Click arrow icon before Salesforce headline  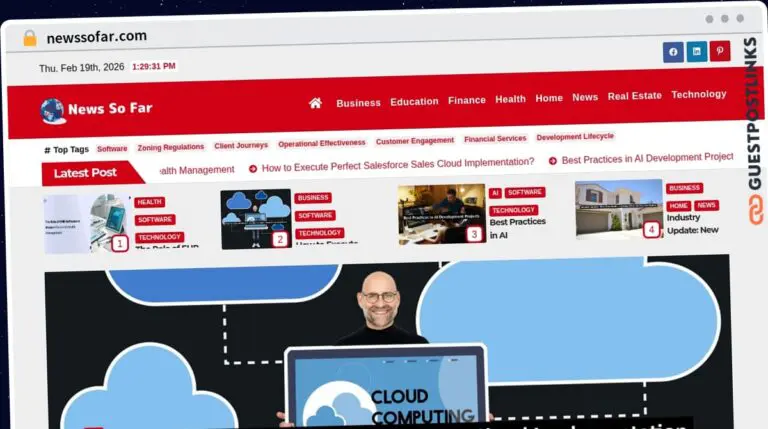point(253,169)
